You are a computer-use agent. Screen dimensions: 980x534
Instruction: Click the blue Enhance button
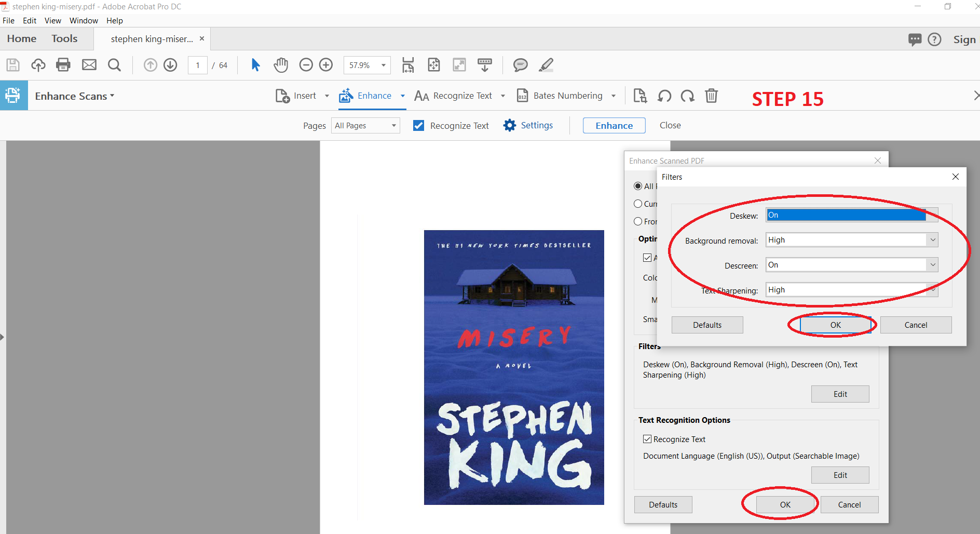pos(614,126)
